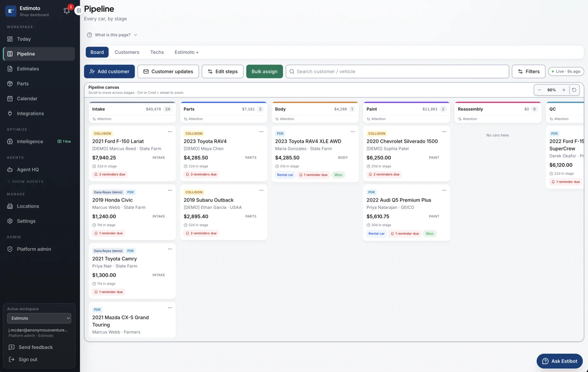
Task: Open the Active workspace dropdown
Action: click(x=39, y=318)
